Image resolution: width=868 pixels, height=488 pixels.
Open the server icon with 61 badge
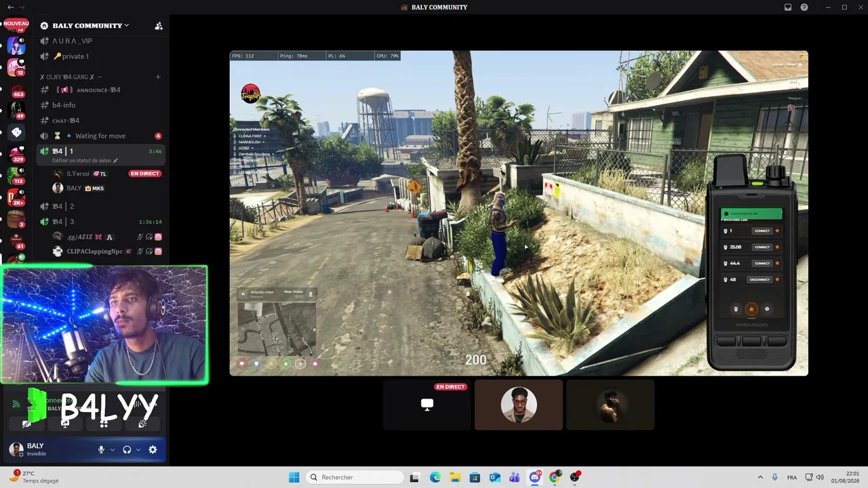coord(16,240)
